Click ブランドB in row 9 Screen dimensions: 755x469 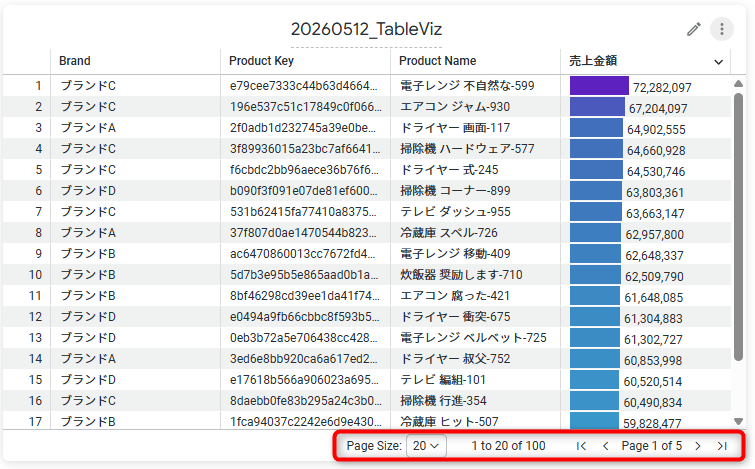pos(88,253)
